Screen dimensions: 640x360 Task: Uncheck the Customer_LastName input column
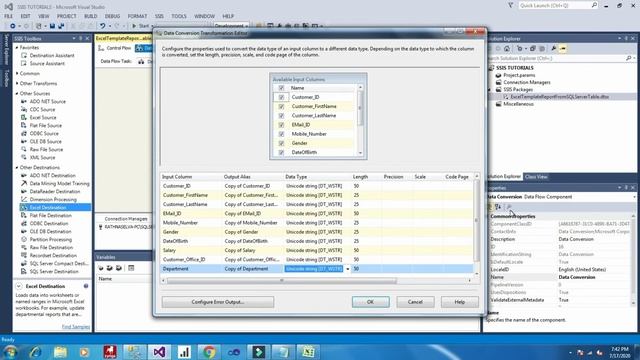[x=281, y=116]
